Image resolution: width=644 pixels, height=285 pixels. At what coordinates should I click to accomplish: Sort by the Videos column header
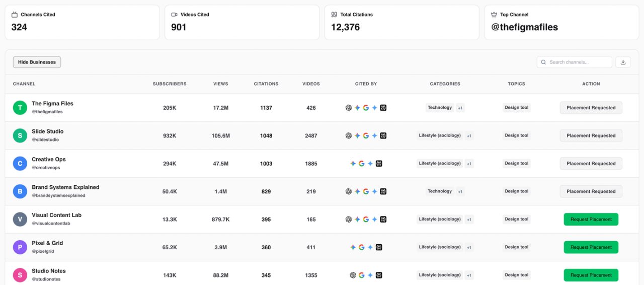[x=311, y=84]
